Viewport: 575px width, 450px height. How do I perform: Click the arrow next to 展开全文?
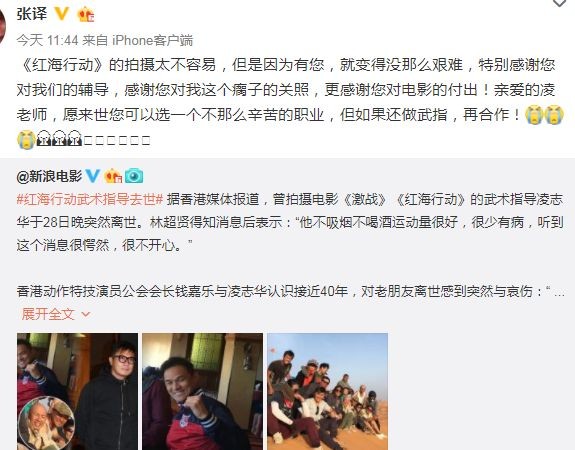pyautogui.click(x=85, y=314)
